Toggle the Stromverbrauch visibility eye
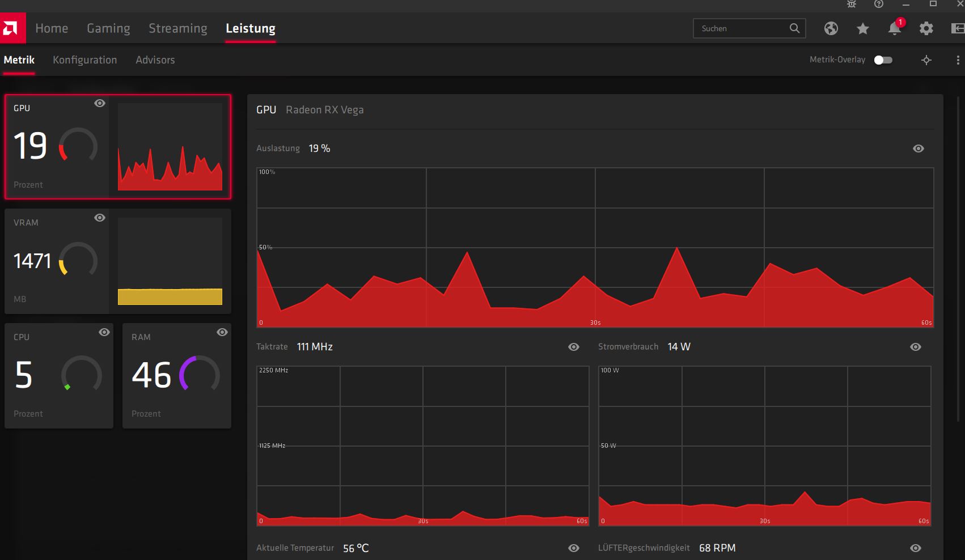This screenshot has height=560, width=965. coord(916,347)
